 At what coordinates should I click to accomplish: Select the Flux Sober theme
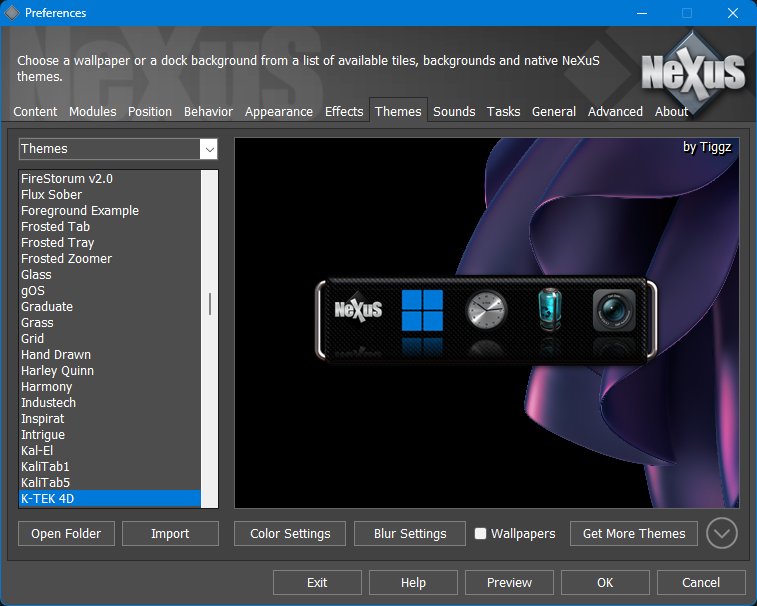[x=110, y=195]
